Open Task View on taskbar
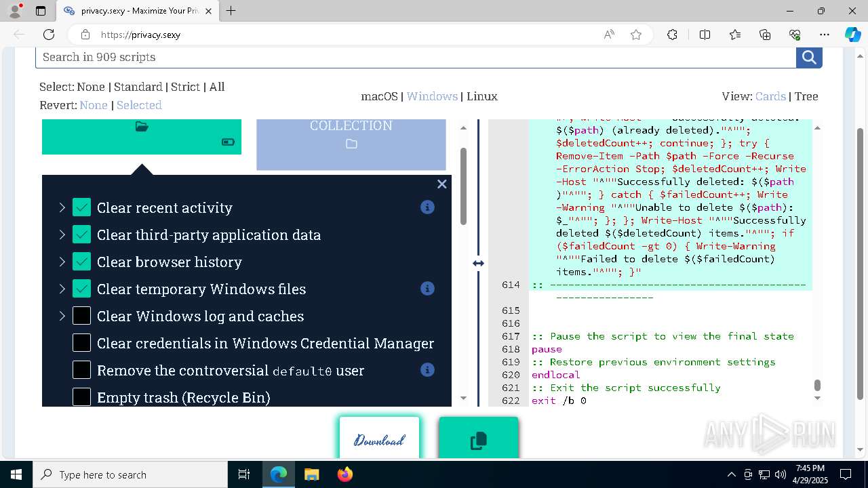 [x=244, y=474]
